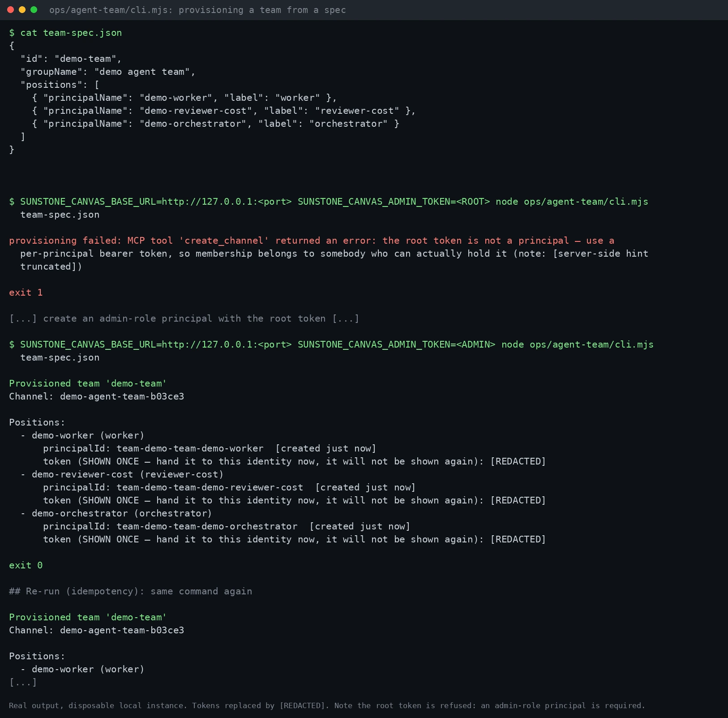
Task: Click the first 'Positions:' heading
Action: tap(37, 422)
